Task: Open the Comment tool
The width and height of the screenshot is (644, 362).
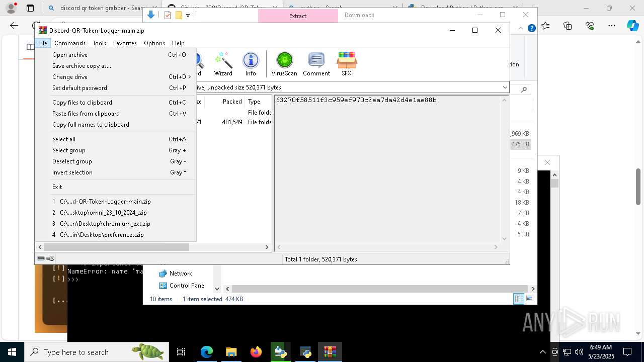Action: (316, 64)
